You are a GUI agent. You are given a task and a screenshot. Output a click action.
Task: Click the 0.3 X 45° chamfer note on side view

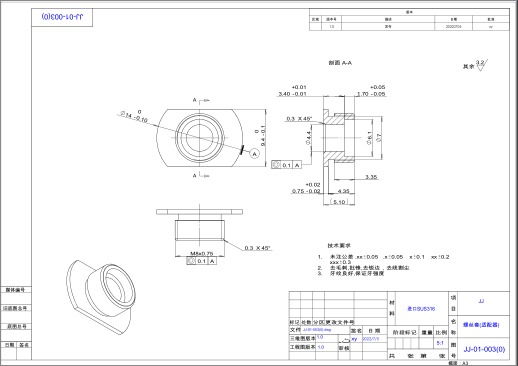[257, 248]
